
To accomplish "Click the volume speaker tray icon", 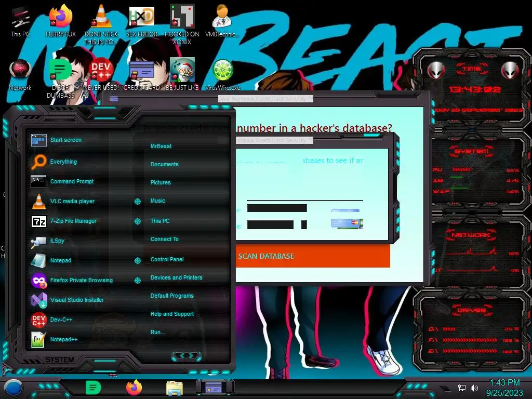I will (x=474, y=388).
